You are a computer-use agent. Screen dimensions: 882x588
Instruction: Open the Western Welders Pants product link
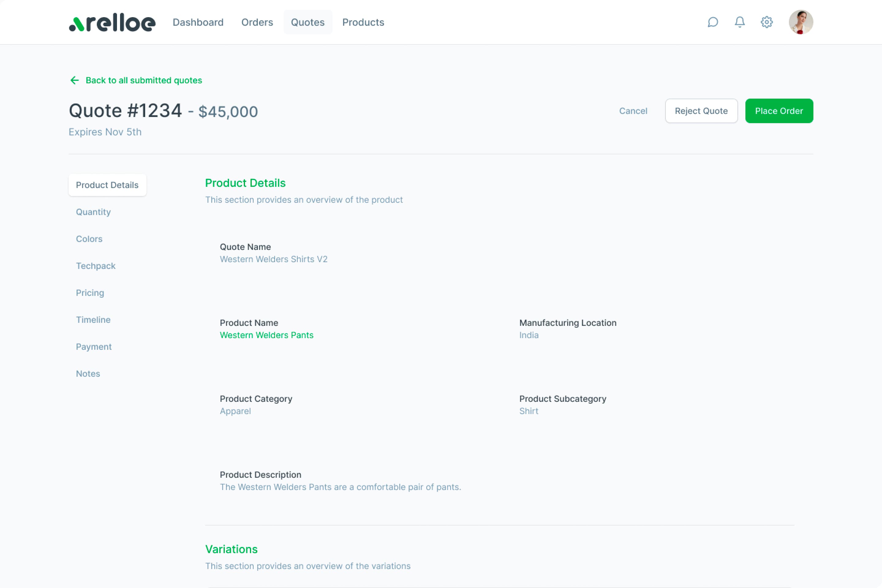pyautogui.click(x=266, y=335)
